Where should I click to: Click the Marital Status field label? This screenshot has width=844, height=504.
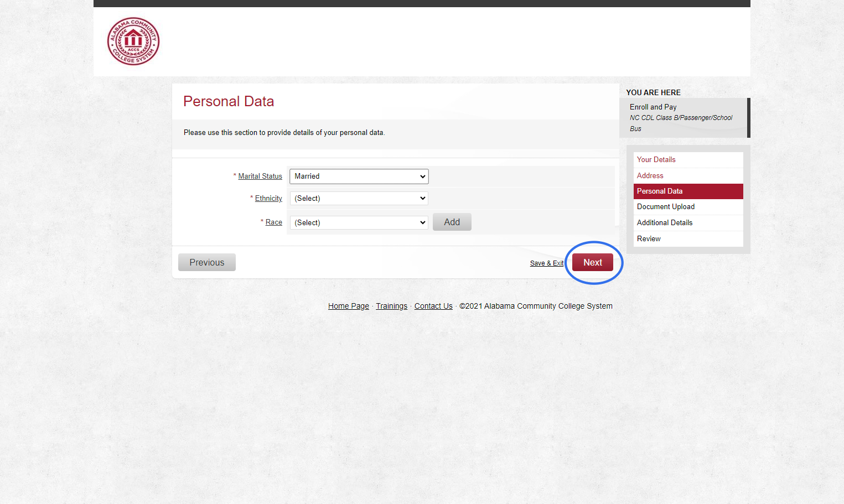coord(260,176)
